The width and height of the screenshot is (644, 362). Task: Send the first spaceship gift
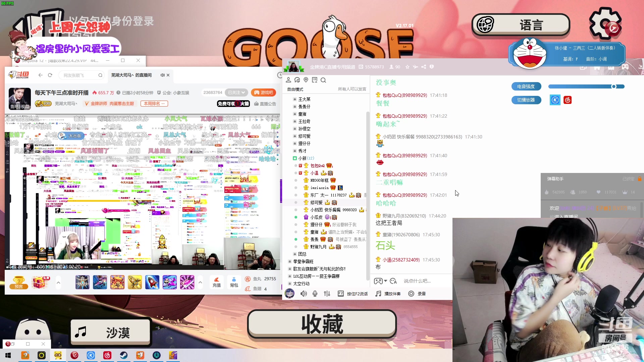point(82,282)
